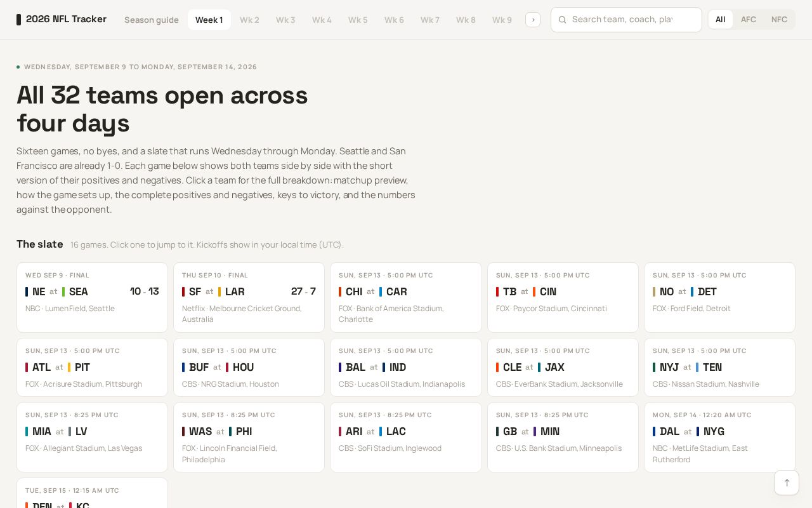Open the BUF at HOU game card

(249, 367)
